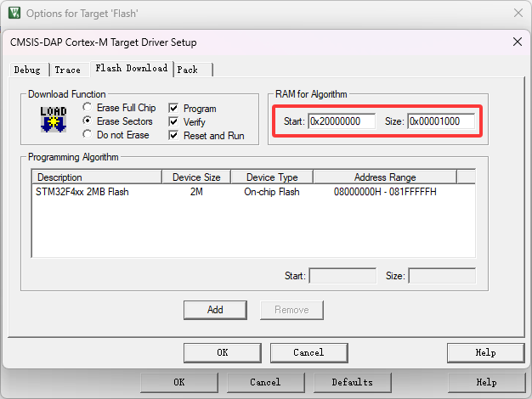Click the Address Range column header
Image resolution: width=532 pixels, height=399 pixels.
[x=385, y=177]
